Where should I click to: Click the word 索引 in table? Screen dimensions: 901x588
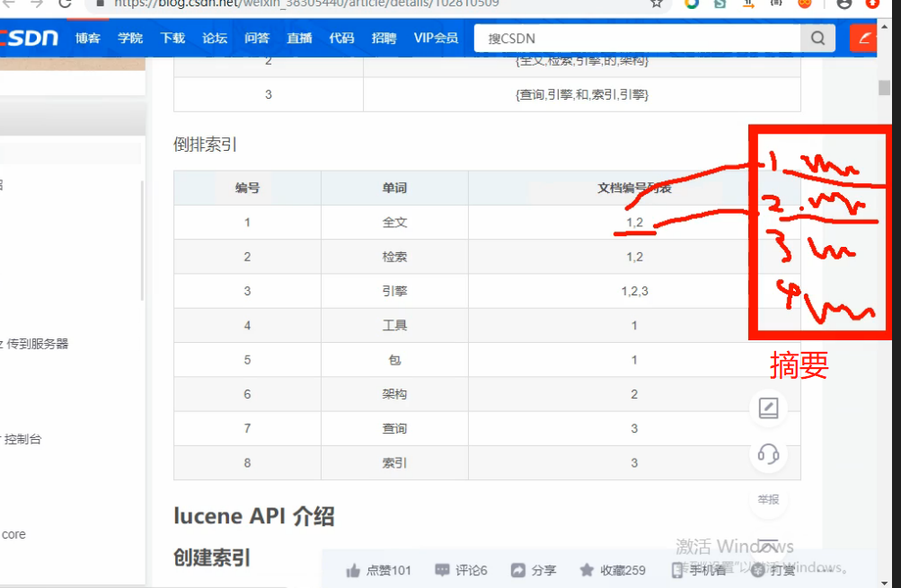[394, 463]
